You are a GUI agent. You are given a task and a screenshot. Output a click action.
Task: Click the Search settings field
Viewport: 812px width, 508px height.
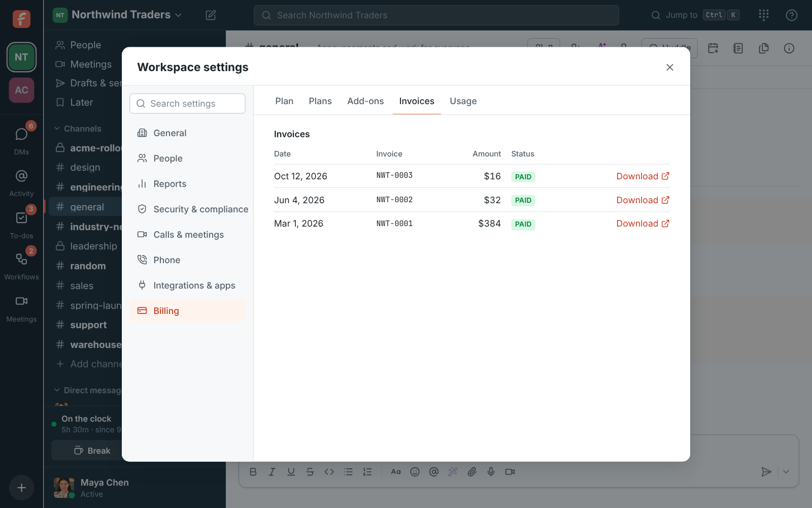point(187,104)
